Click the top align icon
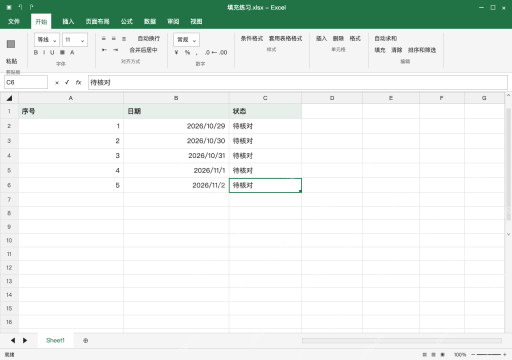 [104, 39]
